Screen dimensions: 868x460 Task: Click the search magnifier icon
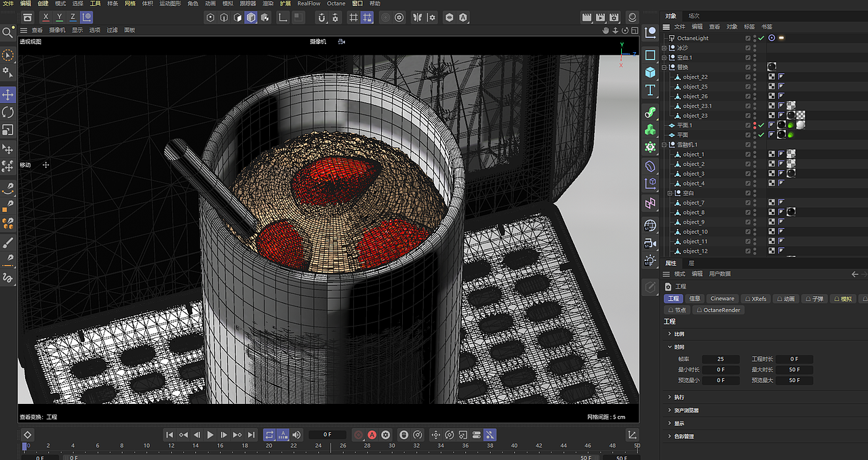[x=8, y=32]
